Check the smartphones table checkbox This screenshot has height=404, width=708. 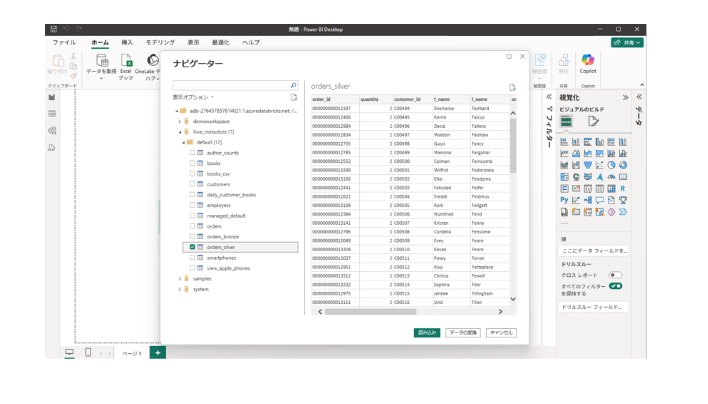(192, 257)
